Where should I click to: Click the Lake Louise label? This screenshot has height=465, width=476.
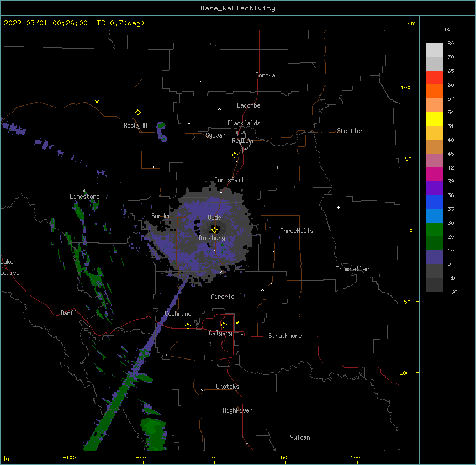point(10,267)
